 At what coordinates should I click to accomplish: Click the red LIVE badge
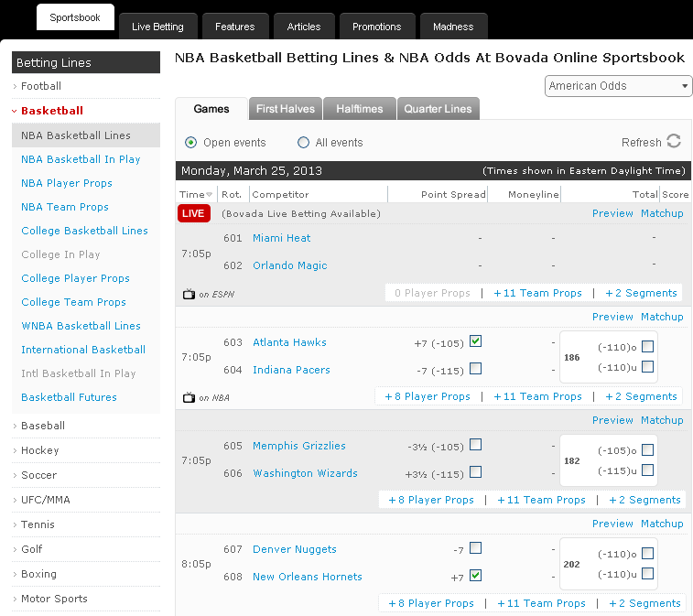(x=194, y=213)
